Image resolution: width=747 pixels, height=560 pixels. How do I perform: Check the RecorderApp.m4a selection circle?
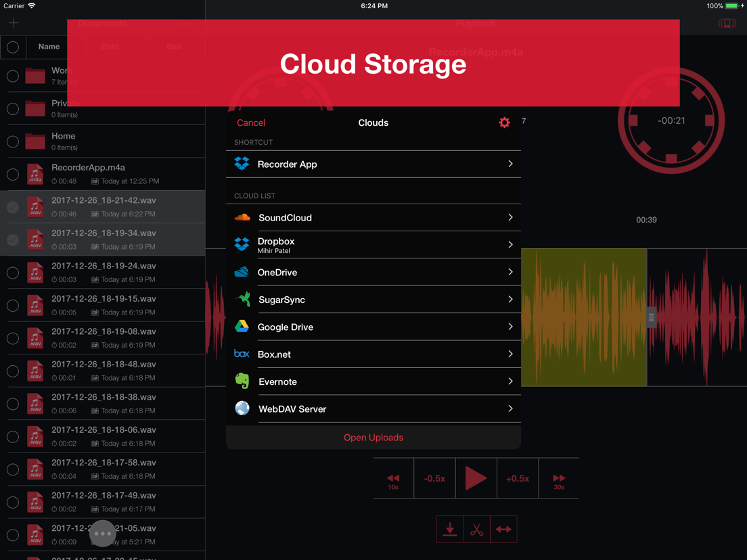point(12,174)
